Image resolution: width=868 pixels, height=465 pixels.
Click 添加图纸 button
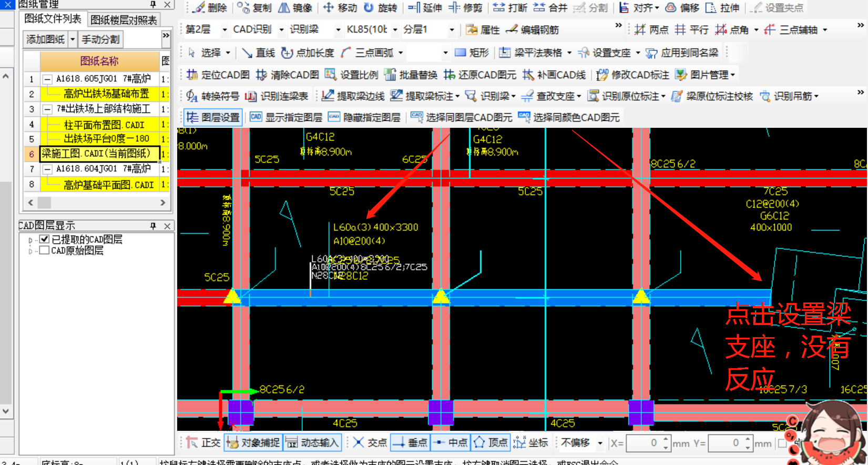pos(46,39)
